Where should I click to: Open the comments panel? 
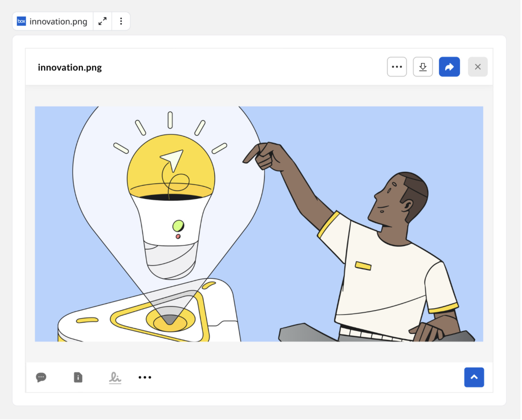tap(41, 377)
